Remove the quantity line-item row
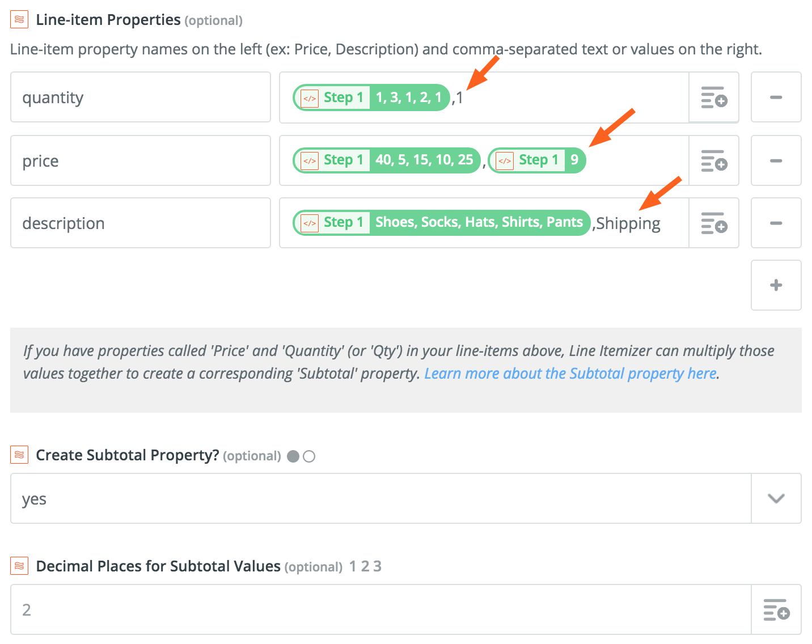812x644 pixels. pyautogui.click(x=776, y=98)
